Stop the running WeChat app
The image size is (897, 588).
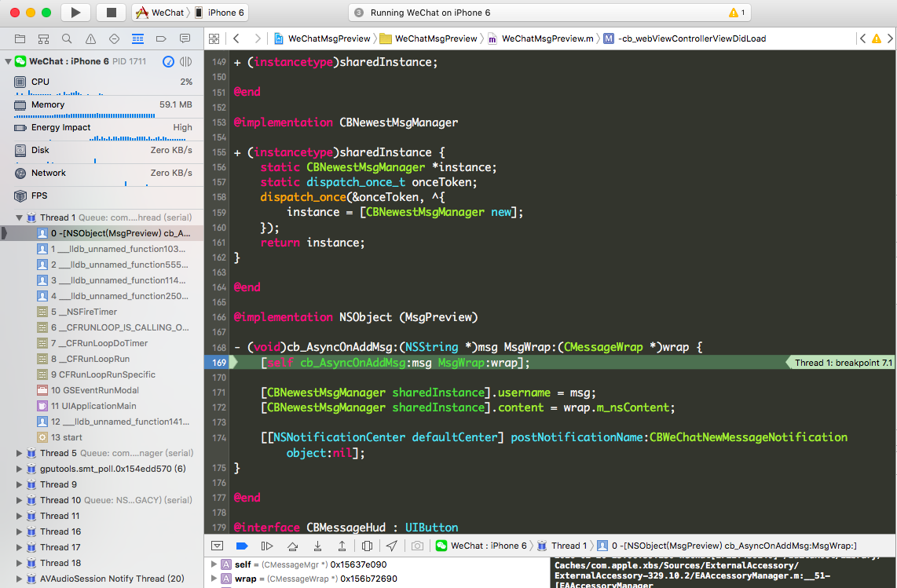point(111,13)
